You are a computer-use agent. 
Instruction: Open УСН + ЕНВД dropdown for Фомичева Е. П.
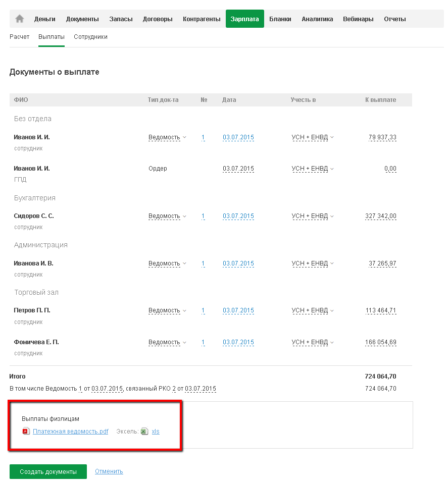[313, 342]
